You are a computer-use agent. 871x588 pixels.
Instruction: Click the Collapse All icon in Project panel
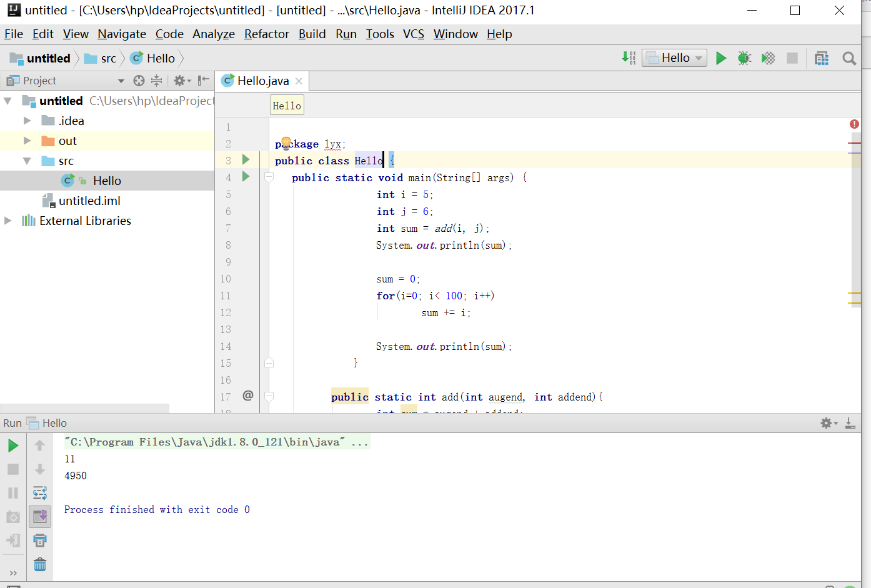point(156,81)
